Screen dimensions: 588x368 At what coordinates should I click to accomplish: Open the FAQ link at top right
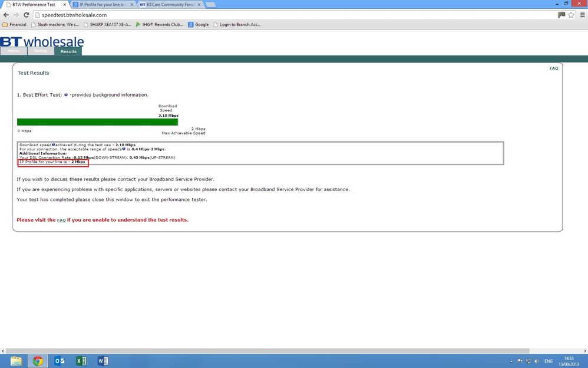[553, 68]
